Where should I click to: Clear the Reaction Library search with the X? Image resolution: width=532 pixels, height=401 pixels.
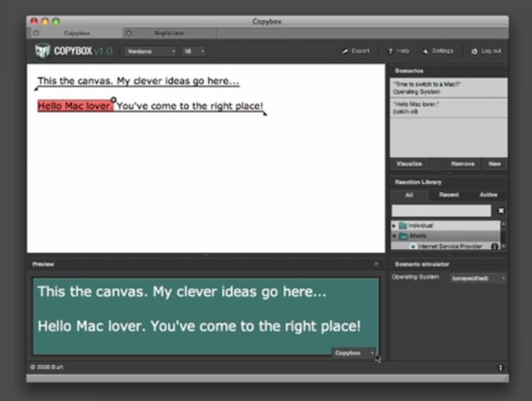[x=501, y=211]
